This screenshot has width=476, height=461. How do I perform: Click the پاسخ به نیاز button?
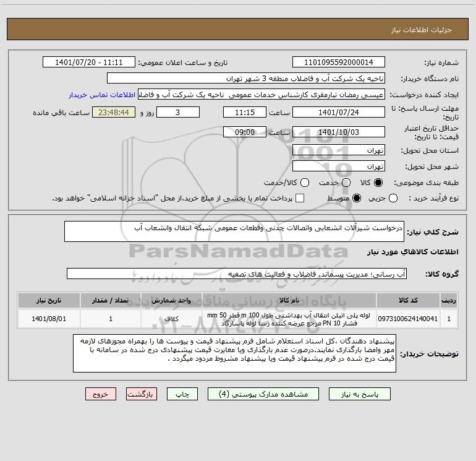[360, 394]
